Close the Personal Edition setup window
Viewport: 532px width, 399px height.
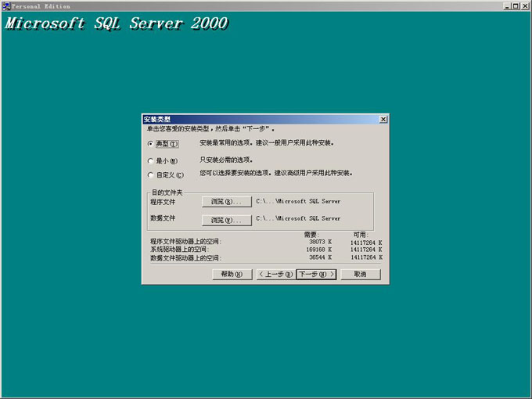coord(524,5)
